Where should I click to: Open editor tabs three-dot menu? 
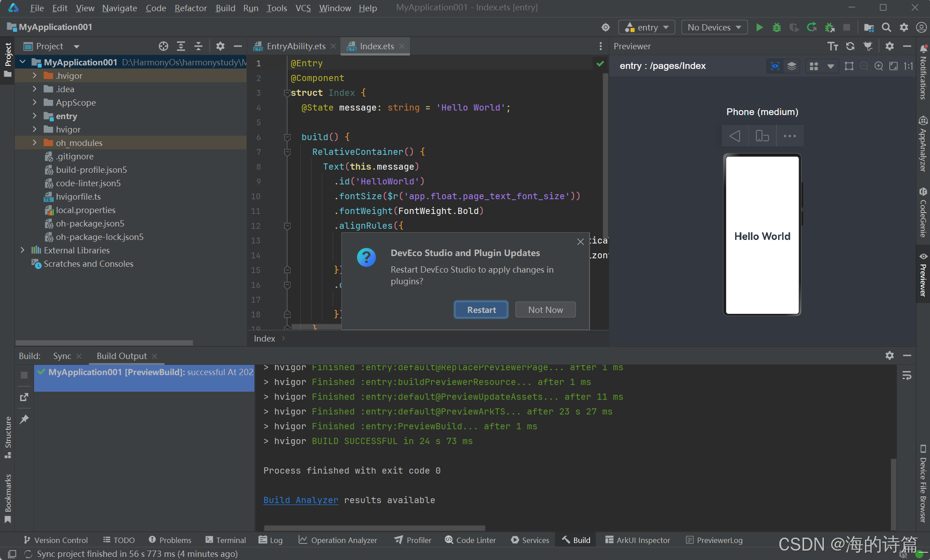tap(600, 46)
